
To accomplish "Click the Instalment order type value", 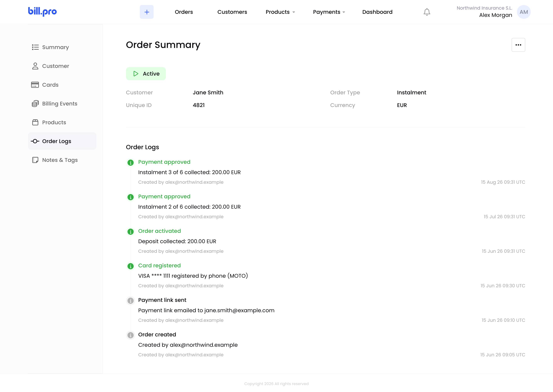I will click(x=411, y=92).
